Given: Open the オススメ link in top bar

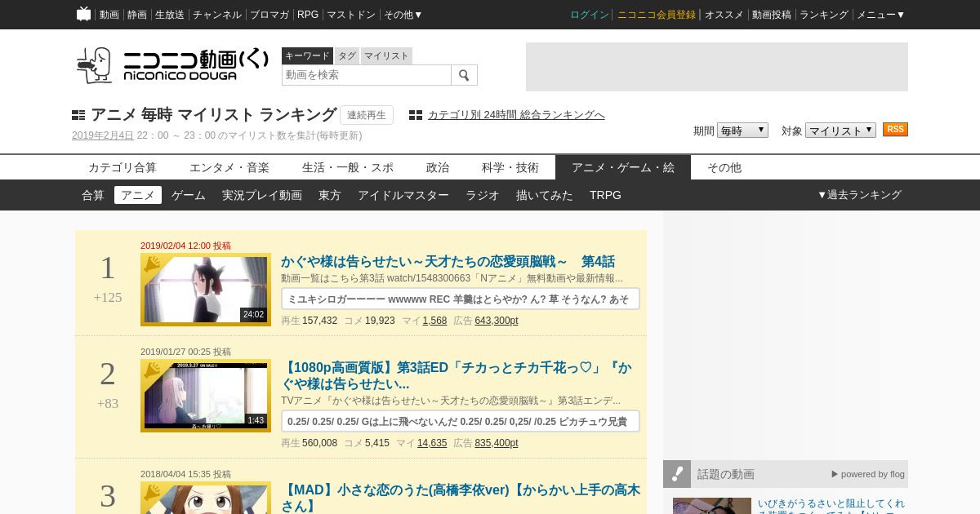Looking at the screenshot, I should pos(724,15).
